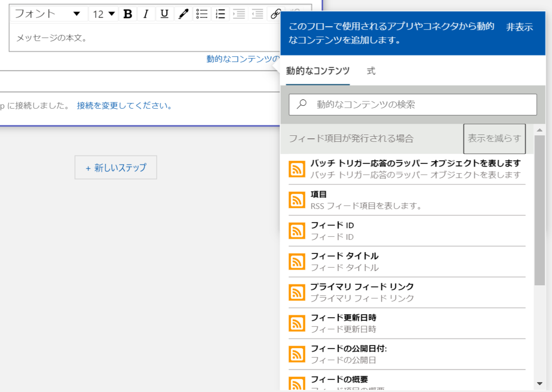Select the バッチ トリガー応答のラッパー RSS icon
The image size is (552, 392).
296,169
